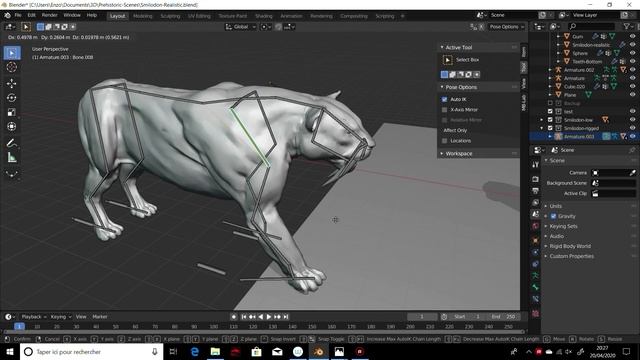Open the Bone properties tab

point(536,287)
